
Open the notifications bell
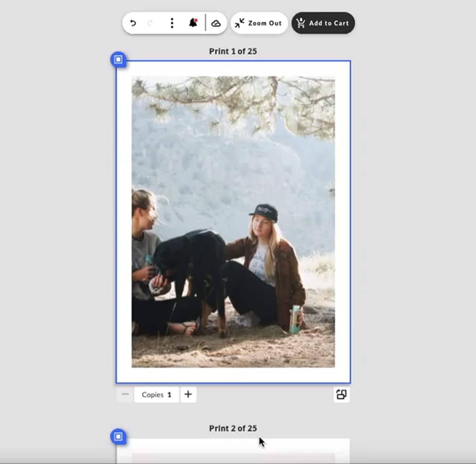point(192,23)
